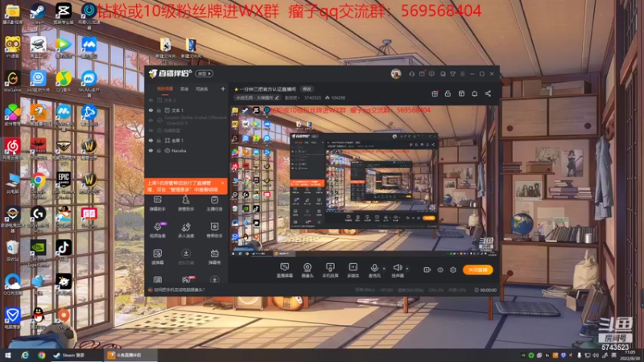The height and width of the screenshot is (362, 644).
Task: Click the 修改 button beside the stream title
Action: [x=307, y=89]
